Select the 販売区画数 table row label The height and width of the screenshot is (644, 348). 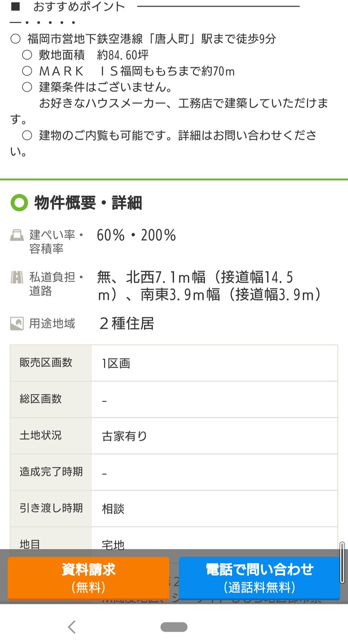click(x=46, y=363)
